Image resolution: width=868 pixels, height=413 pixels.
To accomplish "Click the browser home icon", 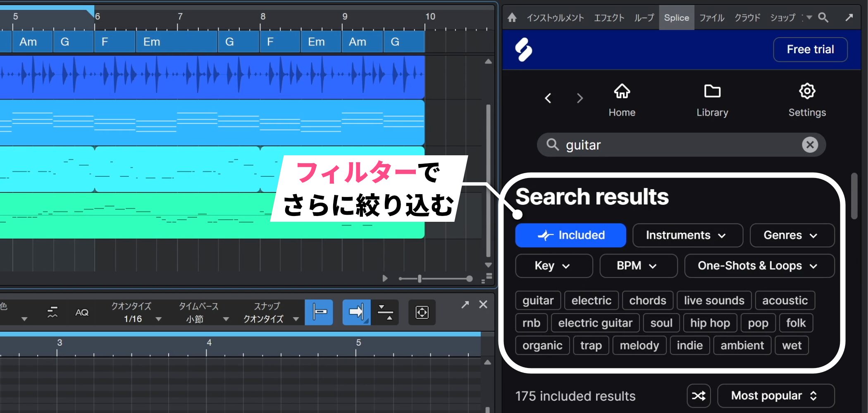I will click(512, 17).
